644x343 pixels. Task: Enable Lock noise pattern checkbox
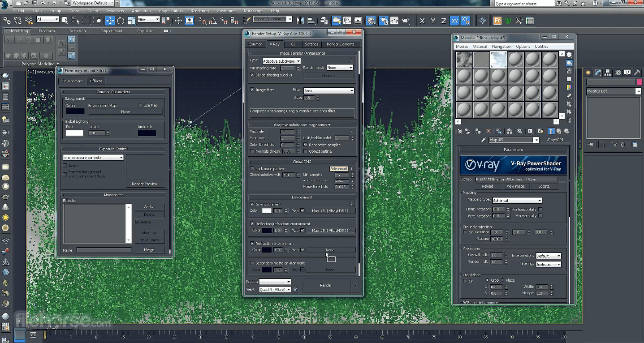[x=252, y=168]
